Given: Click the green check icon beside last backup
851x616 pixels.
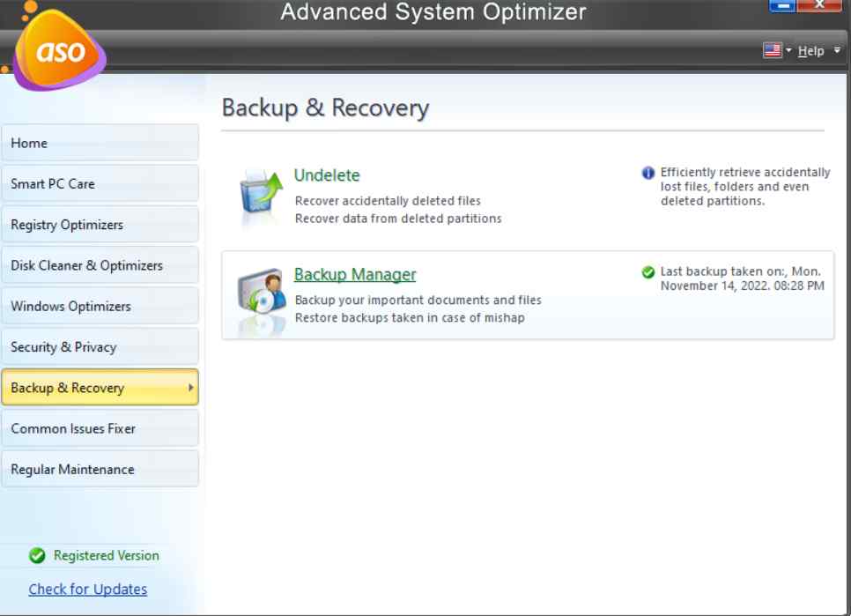Looking at the screenshot, I should click(648, 272).
